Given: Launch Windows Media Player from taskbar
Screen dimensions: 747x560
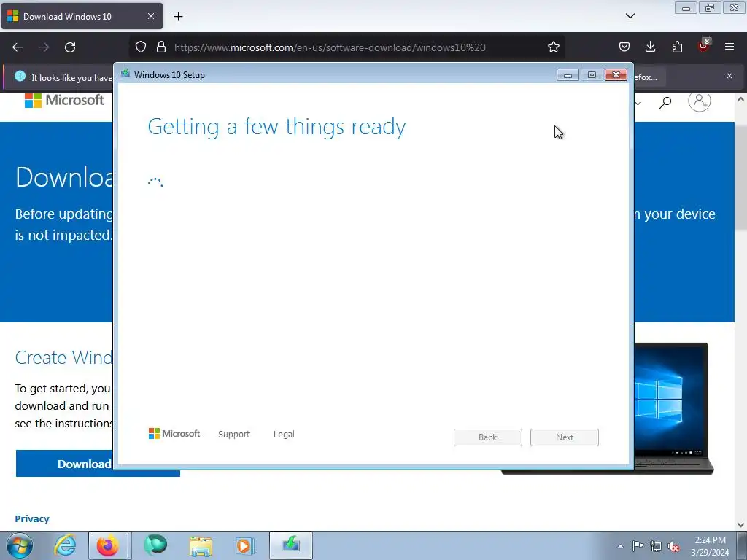Looking at the screenshot, I should (x=245, y=545).
